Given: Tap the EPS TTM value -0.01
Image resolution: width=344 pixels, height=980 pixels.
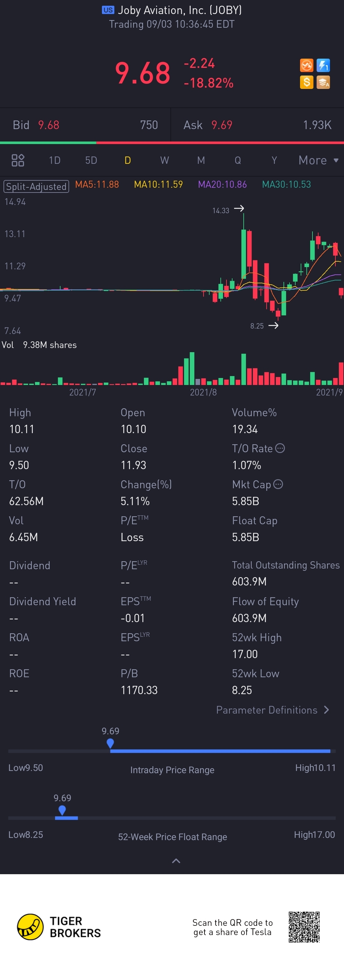Looking at the screenshot, I should tap(133, 618).
